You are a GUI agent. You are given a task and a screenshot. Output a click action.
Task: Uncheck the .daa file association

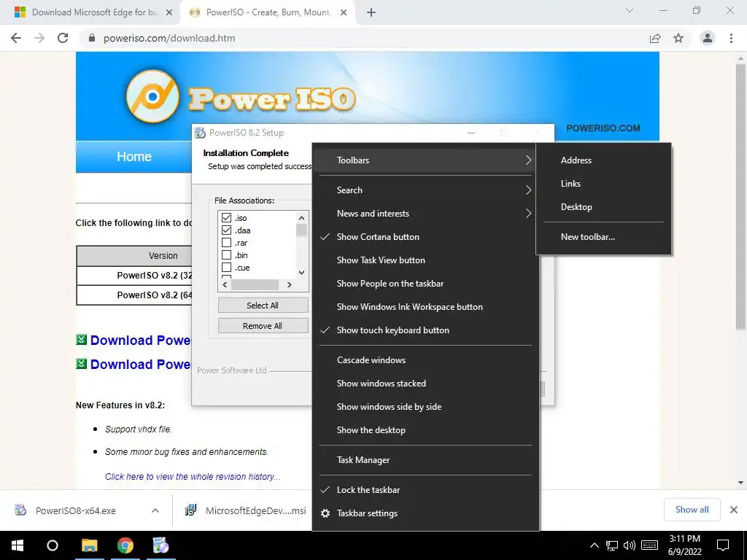click(227, 230)
